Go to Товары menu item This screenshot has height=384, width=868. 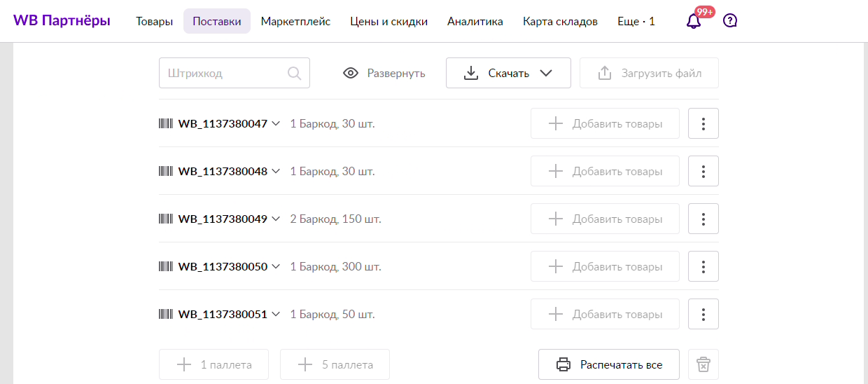154,21
